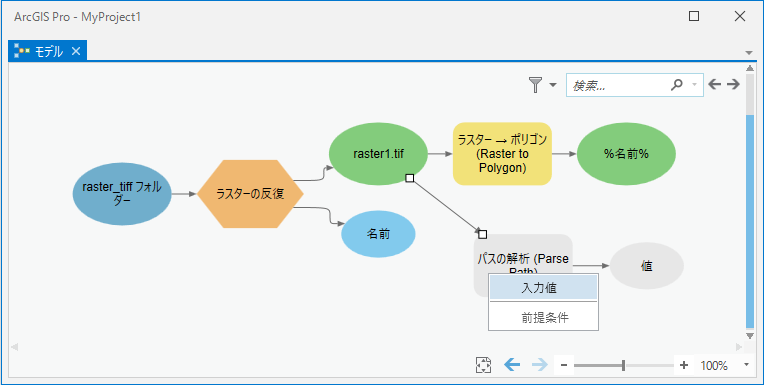Click the search magnifier icon

point(677,85)
